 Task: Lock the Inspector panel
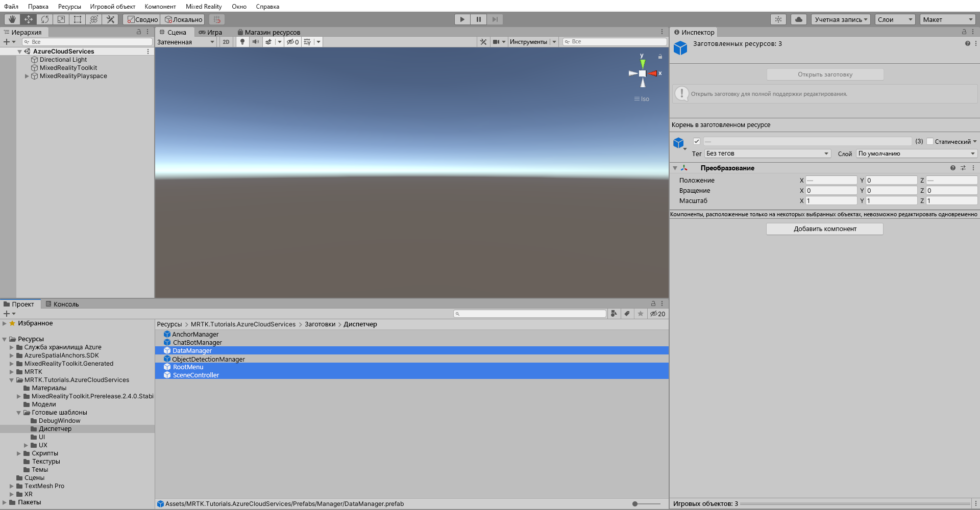pyautogui.click(x=964, y=32)
